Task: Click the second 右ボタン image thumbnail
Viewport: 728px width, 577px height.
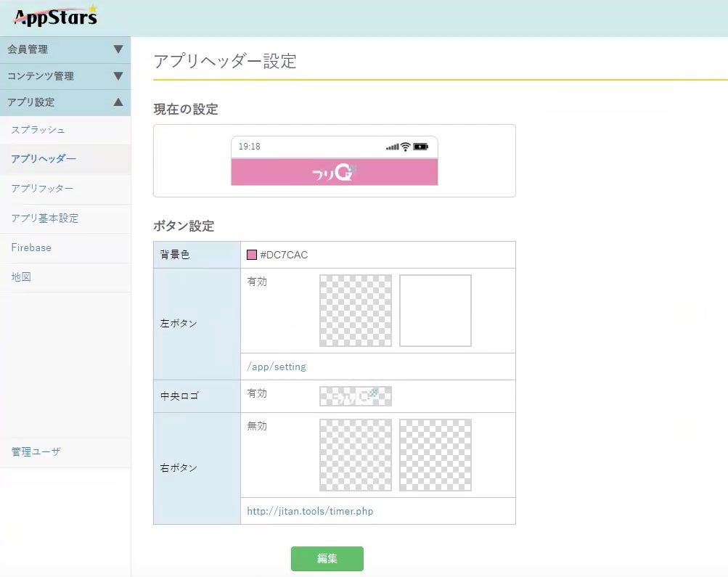Action: click(435, 455)
